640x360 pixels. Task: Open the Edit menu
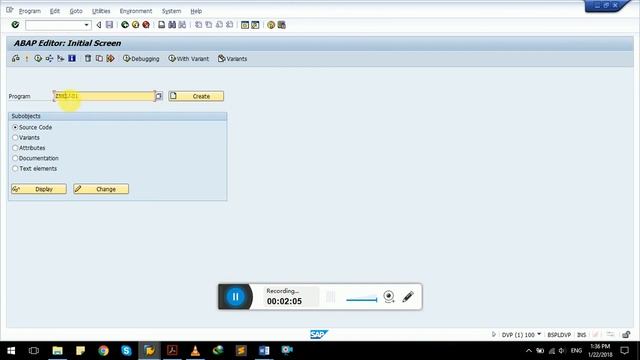55,11
